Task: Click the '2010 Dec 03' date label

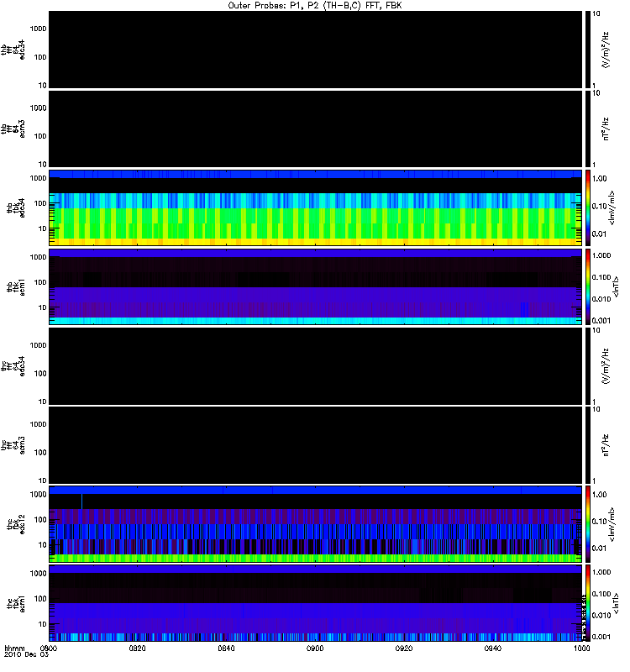Action: 26,655
